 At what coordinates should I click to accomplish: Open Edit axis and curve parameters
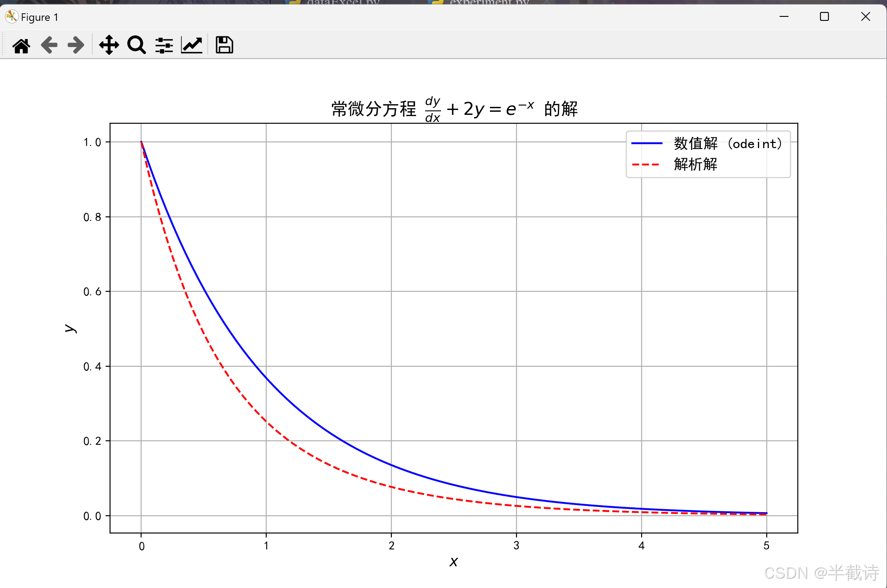point(192,45)
